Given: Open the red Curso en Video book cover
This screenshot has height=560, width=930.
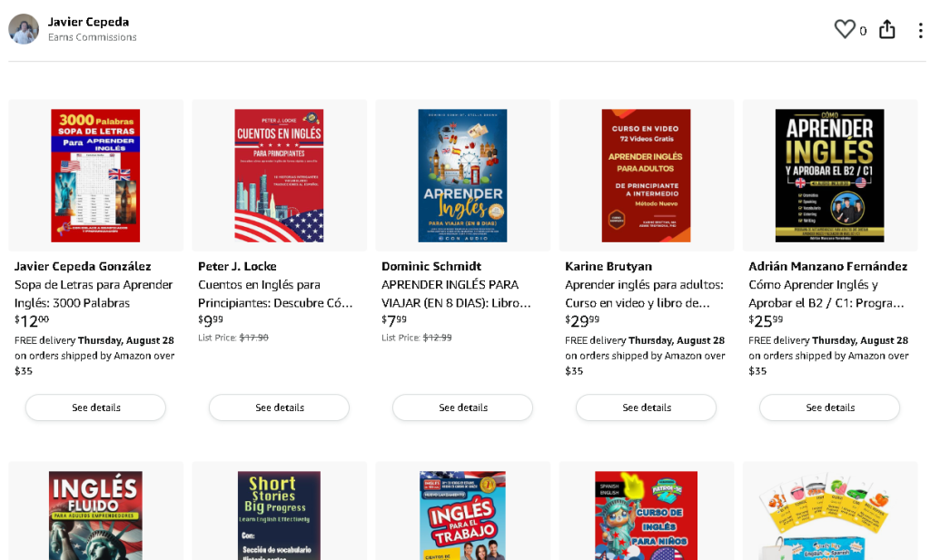Looking at the screenshot, I should point(646,176).
